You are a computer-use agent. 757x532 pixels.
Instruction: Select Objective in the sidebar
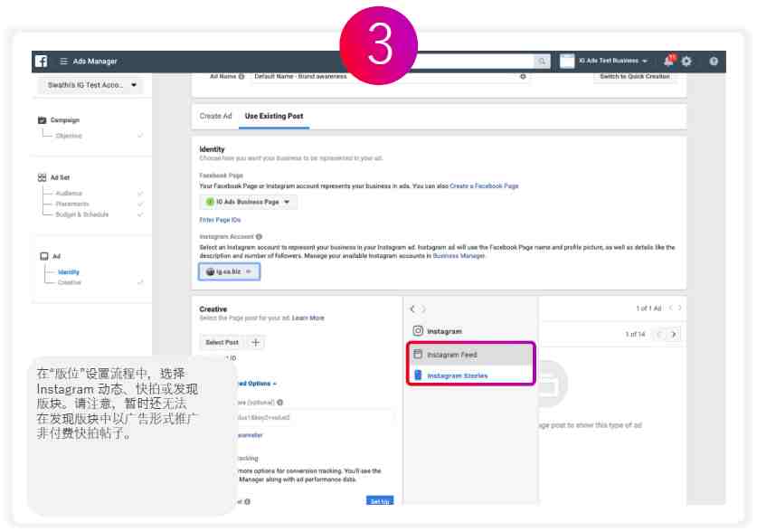[69, 136]
